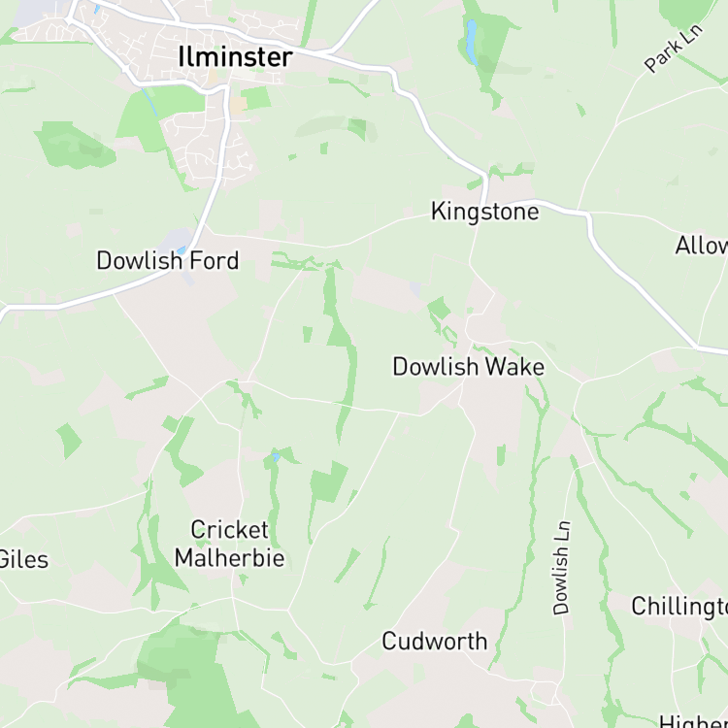Click the Dowlish Ln road label

point(561,568)
